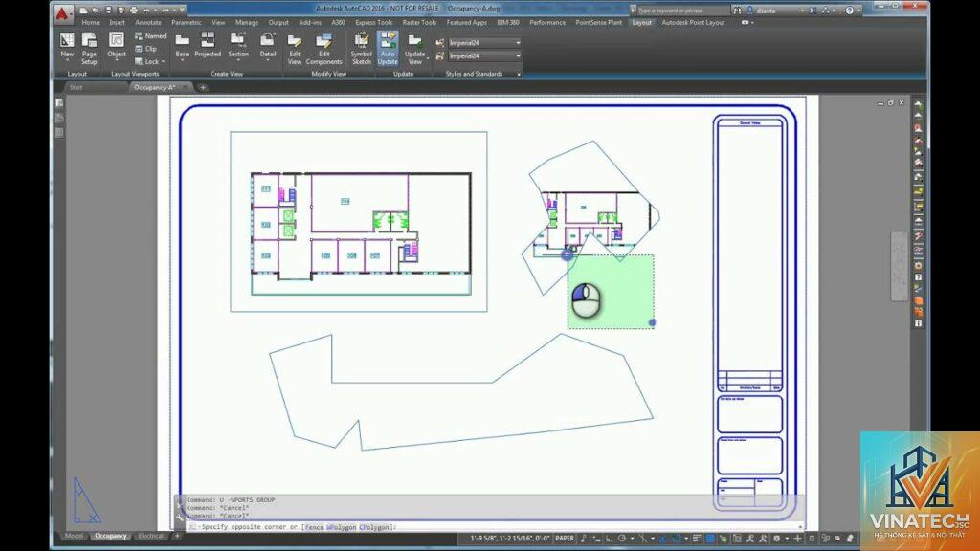This screenshot has height=551, width=980.
Task: Open the Manage ribbon tab
Action: click(247, 23)
